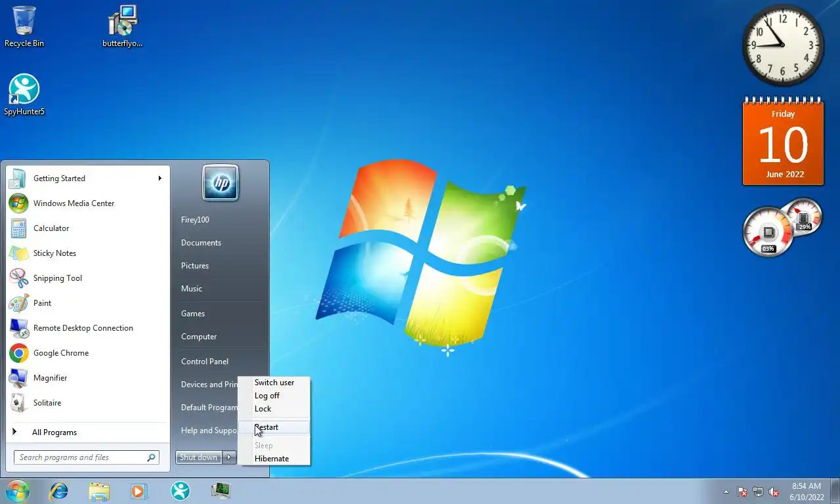Screen dimensions: 840x504
Task: Open Google Chrome from Start menu
Action: click(88, 353)
